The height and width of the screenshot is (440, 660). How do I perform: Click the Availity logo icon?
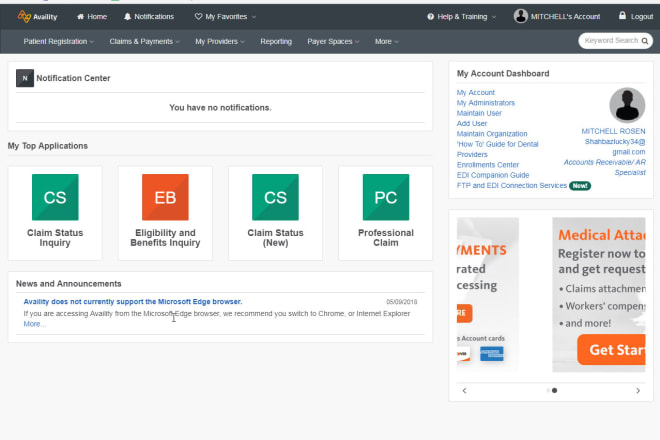tap(24, 16)
